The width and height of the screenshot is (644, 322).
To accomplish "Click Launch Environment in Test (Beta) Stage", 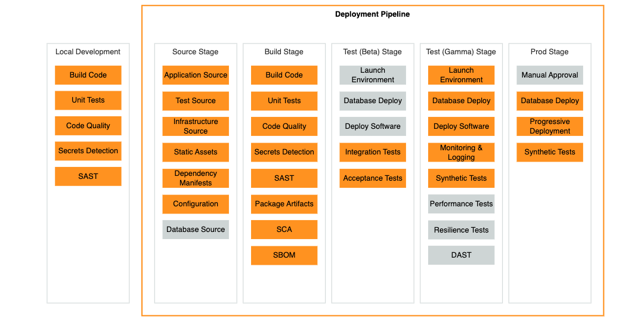I will click(x=373, y=75).
